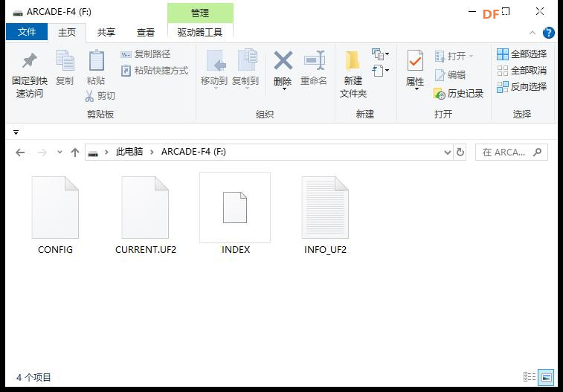Switch to large icons view in status bar
The height and width of the screenshot is (392, 563).
(547, 377)
